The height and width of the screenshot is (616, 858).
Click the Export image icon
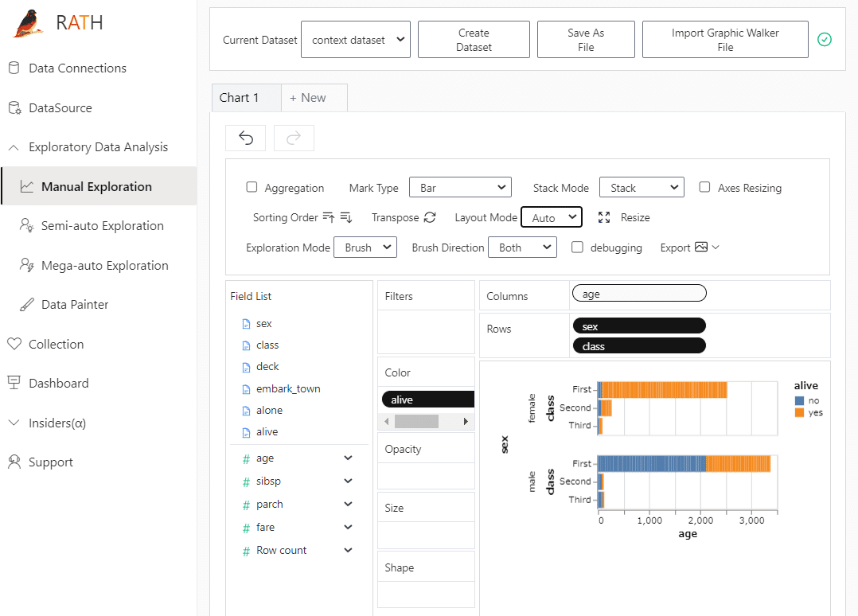pyautogui.click(x=701, y=247)
